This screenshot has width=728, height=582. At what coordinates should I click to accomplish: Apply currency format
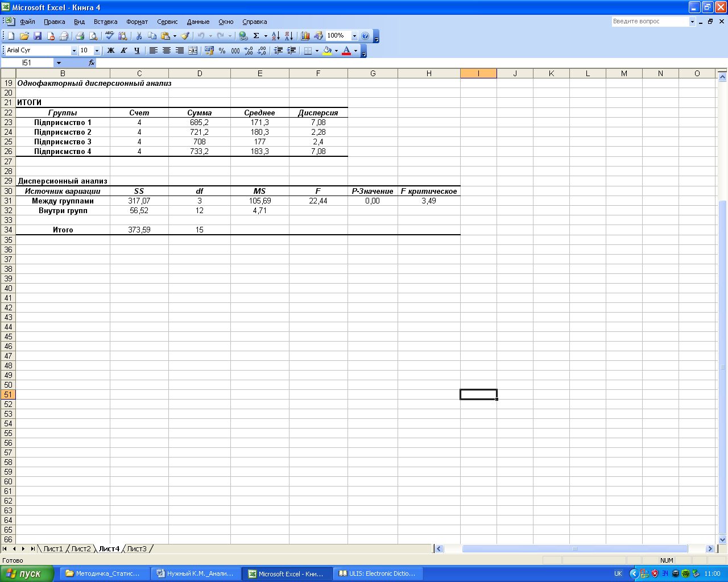(209, 51)
